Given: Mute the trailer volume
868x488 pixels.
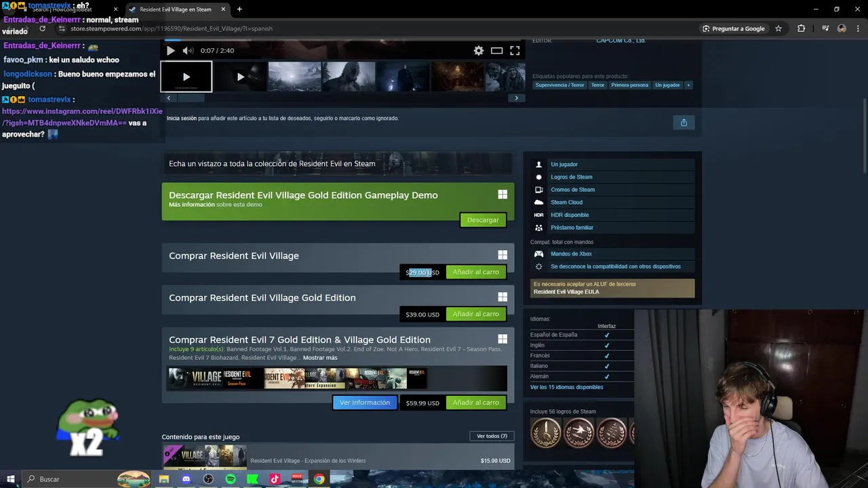Looking at the screenshot, I should pos(188,51).
